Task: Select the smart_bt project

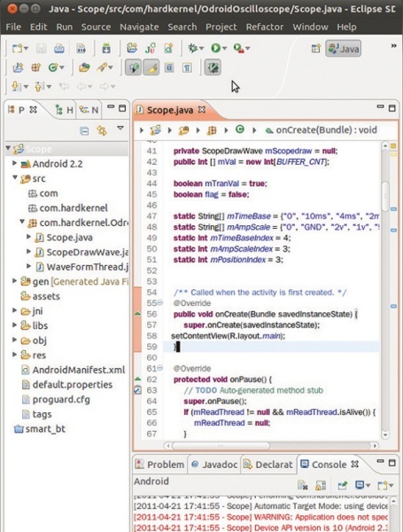Action: (40, 429)
